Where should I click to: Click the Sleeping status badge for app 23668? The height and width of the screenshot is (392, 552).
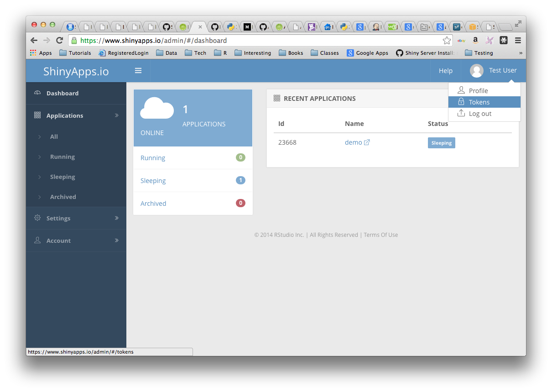pyautogui.click(x=441, y=142)
